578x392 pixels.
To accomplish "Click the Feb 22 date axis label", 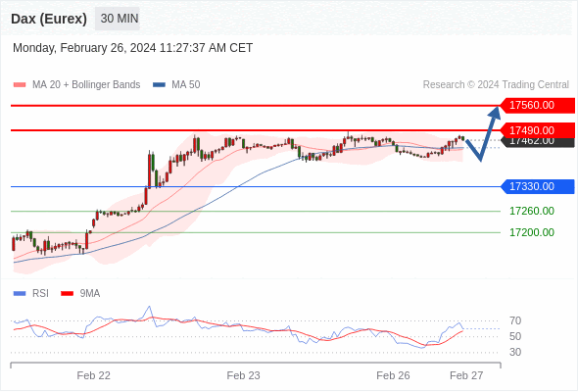I will click(x=94, y=375).
